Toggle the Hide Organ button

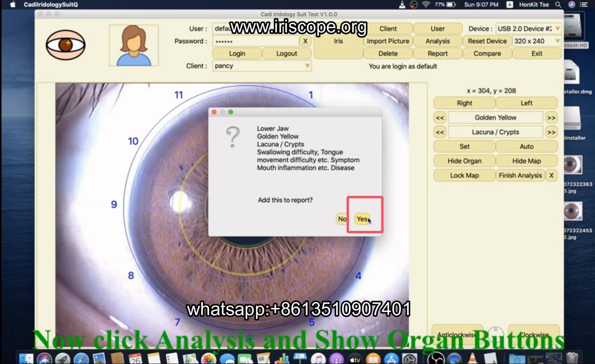coord(464,161)
